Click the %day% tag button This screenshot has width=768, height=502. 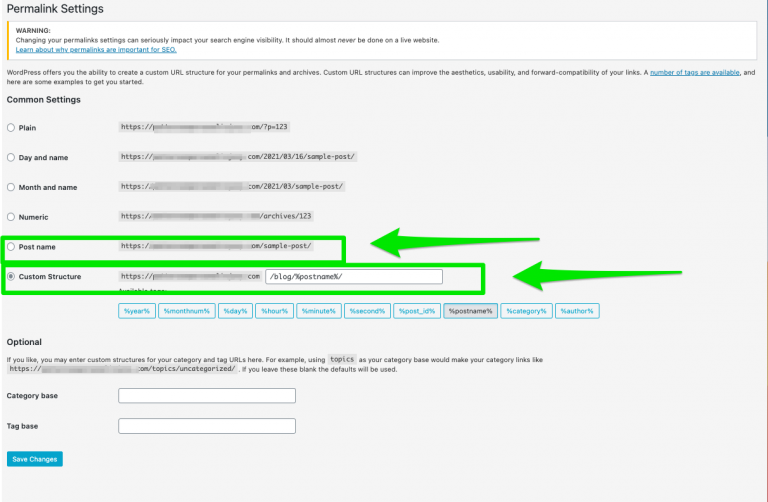tap(236, 311)
